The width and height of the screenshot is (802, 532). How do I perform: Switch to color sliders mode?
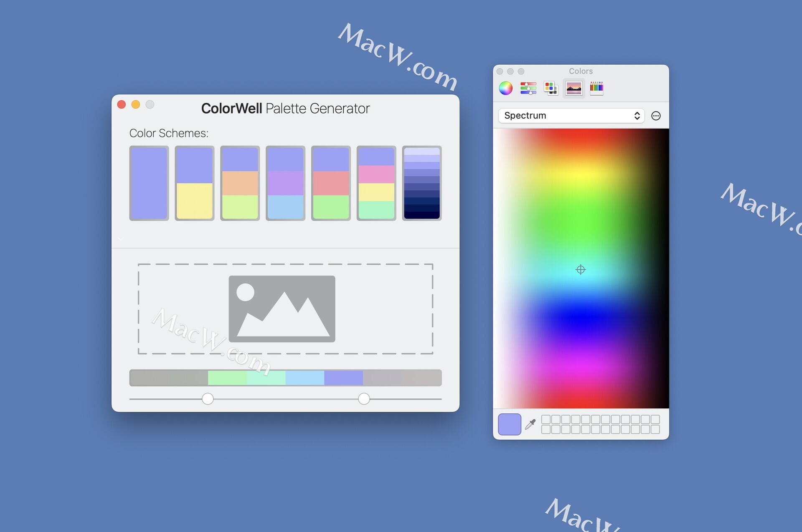click(528, 88)
